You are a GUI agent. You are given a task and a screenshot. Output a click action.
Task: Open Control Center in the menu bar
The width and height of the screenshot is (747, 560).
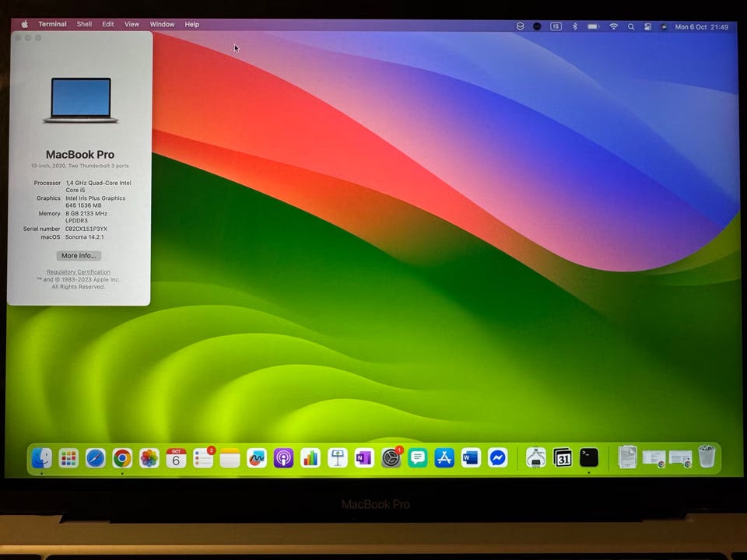click(647, 26)
